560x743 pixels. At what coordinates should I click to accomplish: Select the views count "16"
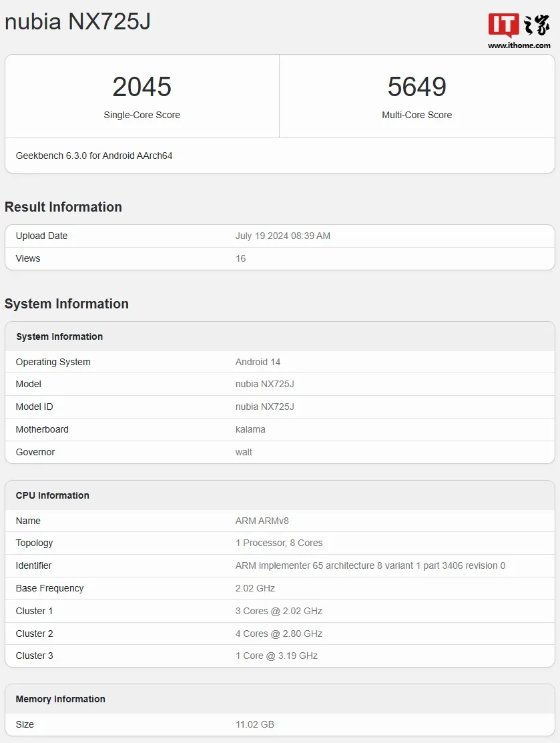click(241, 259)
